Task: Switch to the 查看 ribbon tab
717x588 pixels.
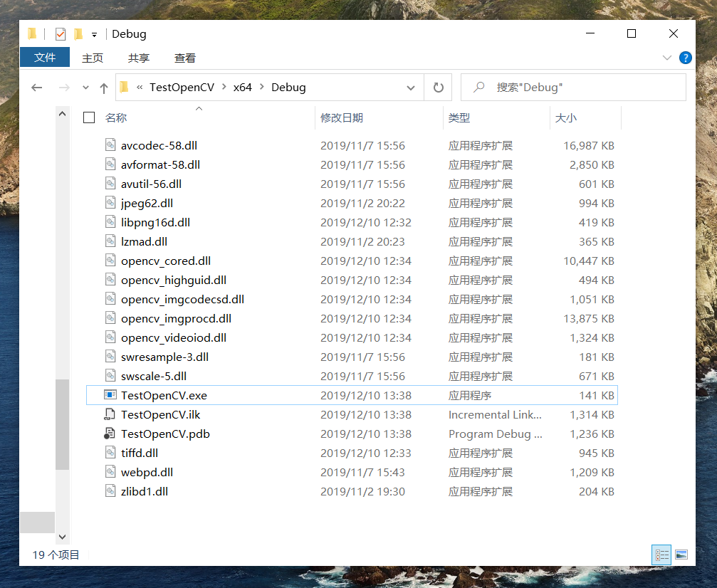Action: coord(184,58)
